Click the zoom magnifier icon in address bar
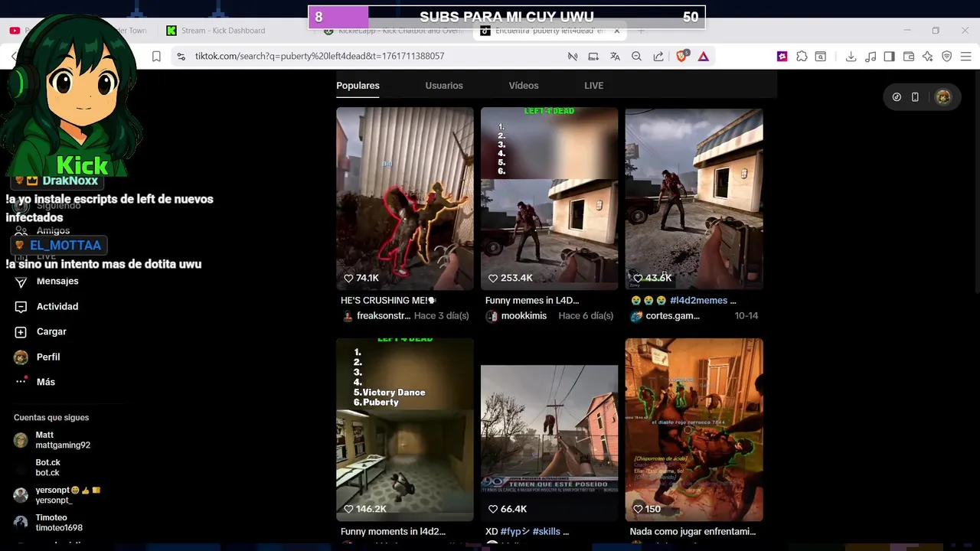Screen dimensions: 980x551 (x=636, y=56)
